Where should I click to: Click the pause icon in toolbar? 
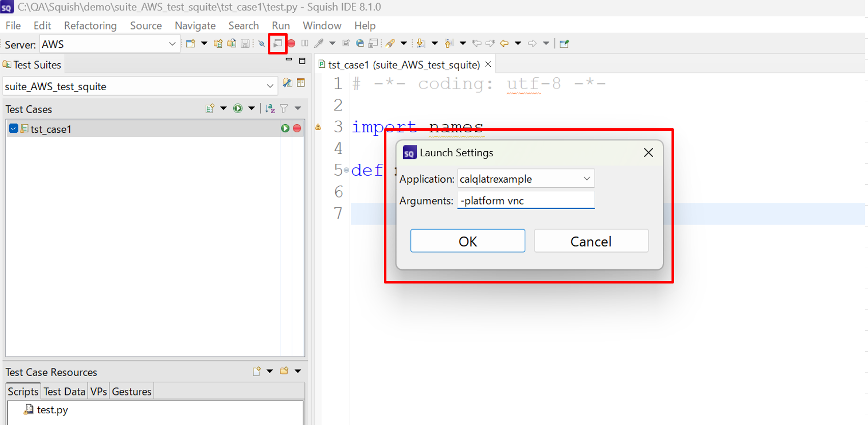point(305,44)
